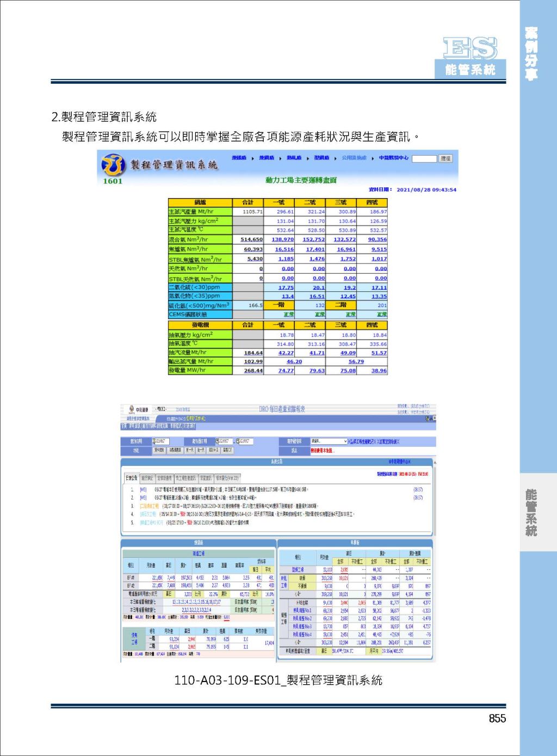Click the CEMS儀器狀態 row label
Screen dimensions: 557x756
(201, 315)
